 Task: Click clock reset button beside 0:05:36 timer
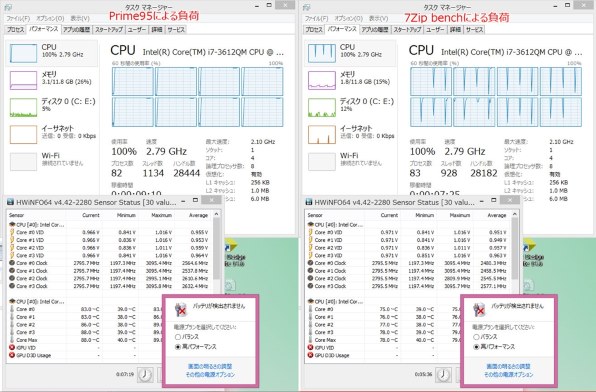(443, 375)
